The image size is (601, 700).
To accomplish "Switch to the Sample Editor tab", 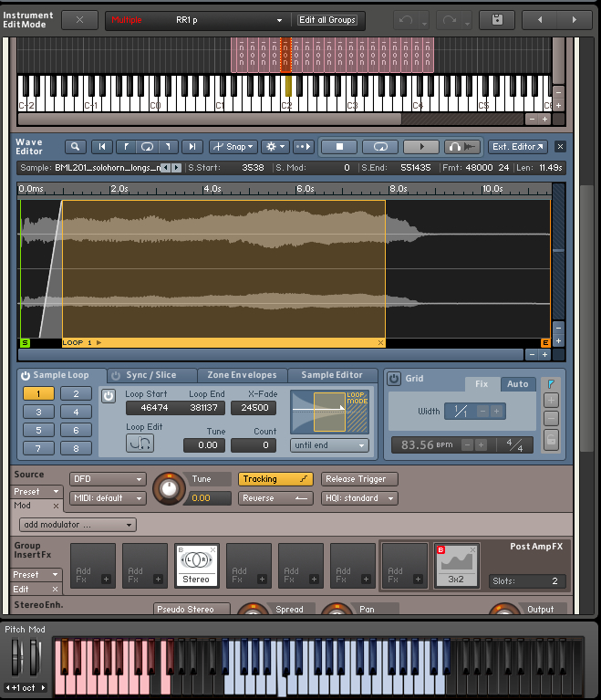I will click(332, 375).
